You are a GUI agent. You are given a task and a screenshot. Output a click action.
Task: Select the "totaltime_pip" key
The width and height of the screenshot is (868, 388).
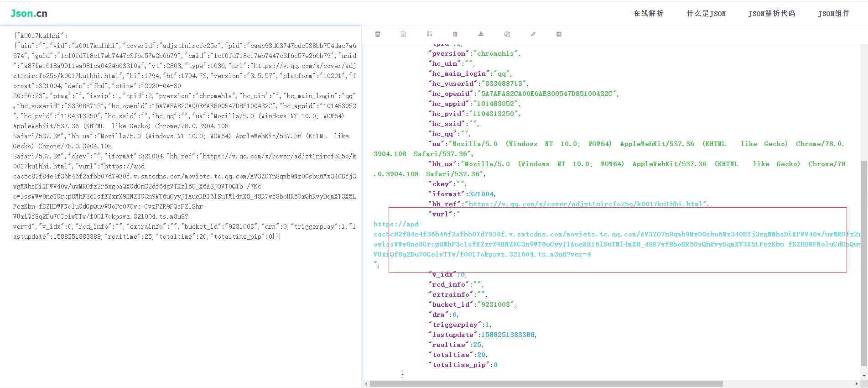tap(459, 365)
